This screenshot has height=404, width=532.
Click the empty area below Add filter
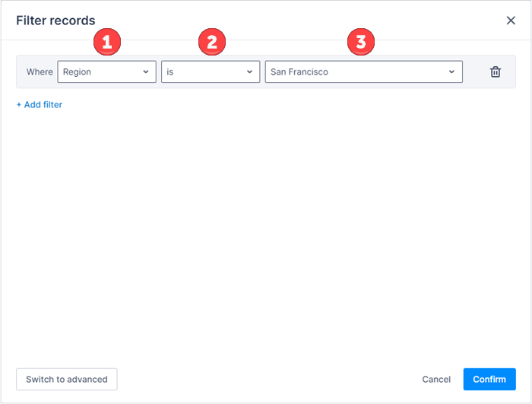tap(266, 228)
